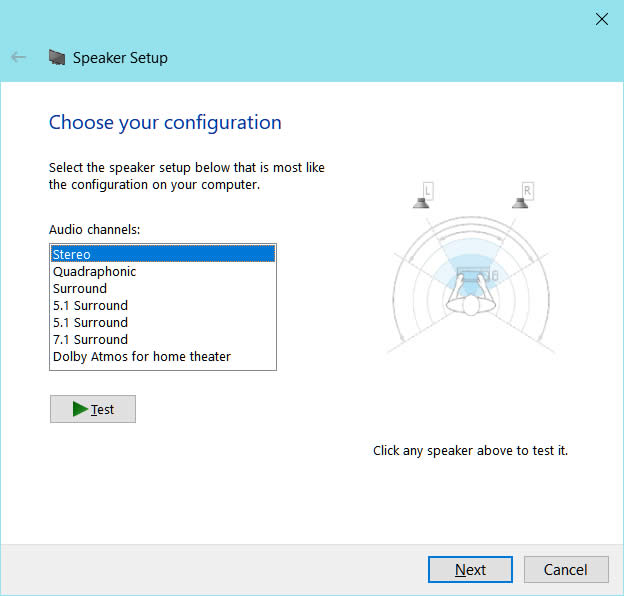Click the back arrow in the title bar

click(x=18, y=57)
